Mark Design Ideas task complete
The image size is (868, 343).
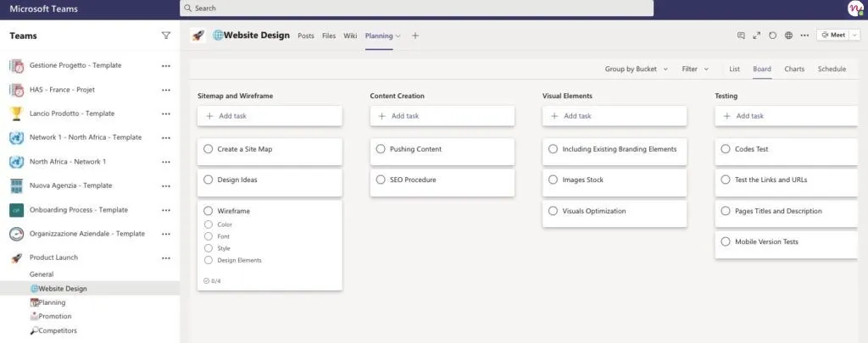[209, 180]
